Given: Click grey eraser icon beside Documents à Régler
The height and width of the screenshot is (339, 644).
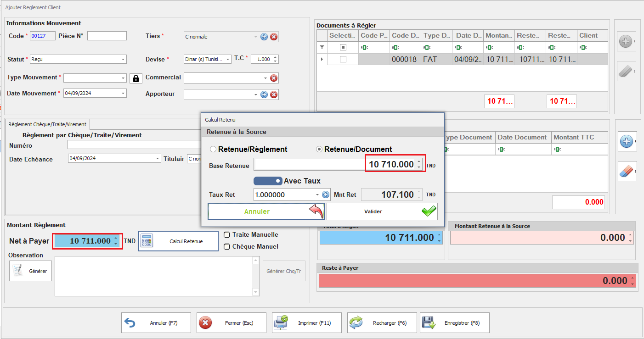Looking at the screenshot, I should point(626,72).
